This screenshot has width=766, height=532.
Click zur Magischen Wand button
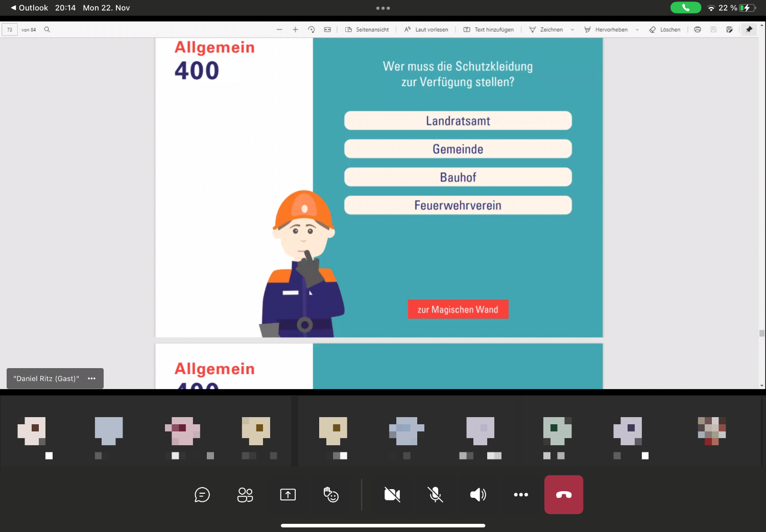[458, 309]
